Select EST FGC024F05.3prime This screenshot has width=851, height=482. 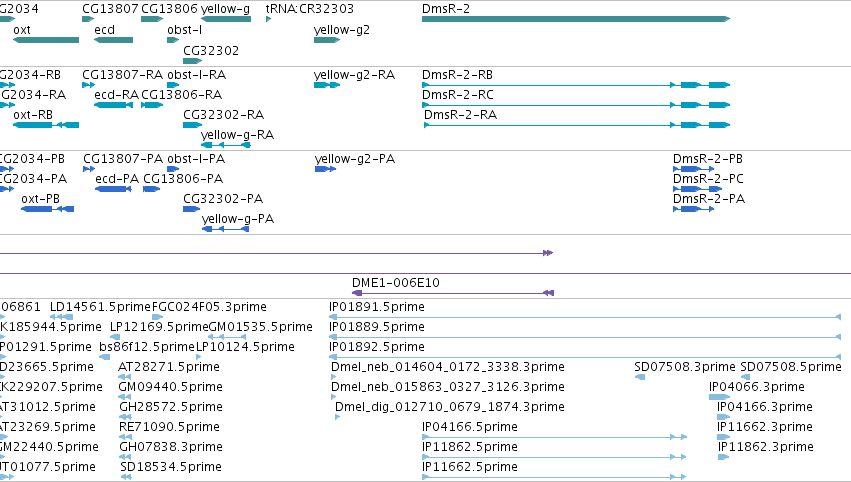click(157, 317)
